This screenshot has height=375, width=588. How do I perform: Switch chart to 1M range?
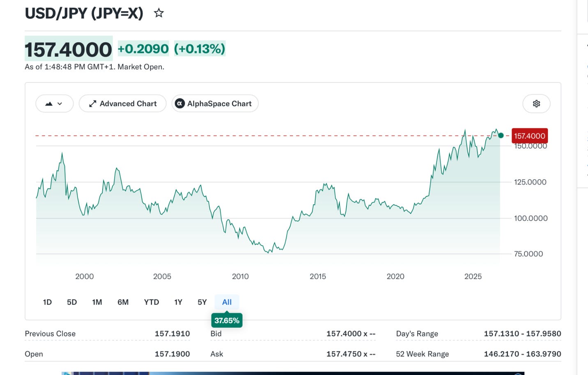97,302
